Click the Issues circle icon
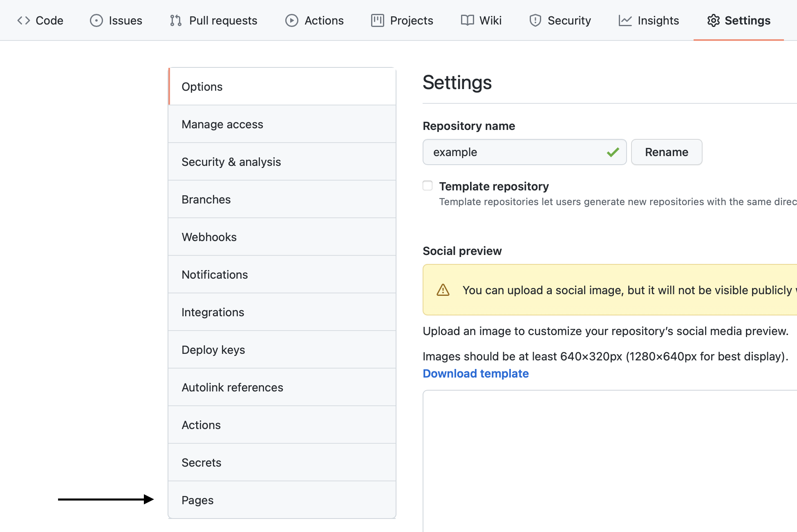The width and height of the screenshot is (797, 532). click(96, 20)
